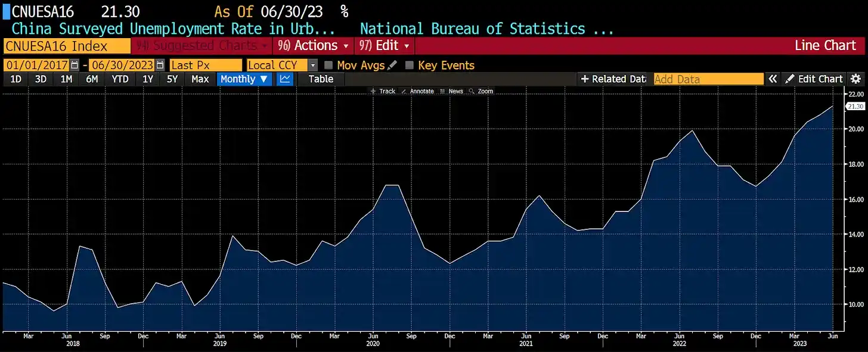Open the end date calendar picker
Screen dimensions: 868x352
160,66
